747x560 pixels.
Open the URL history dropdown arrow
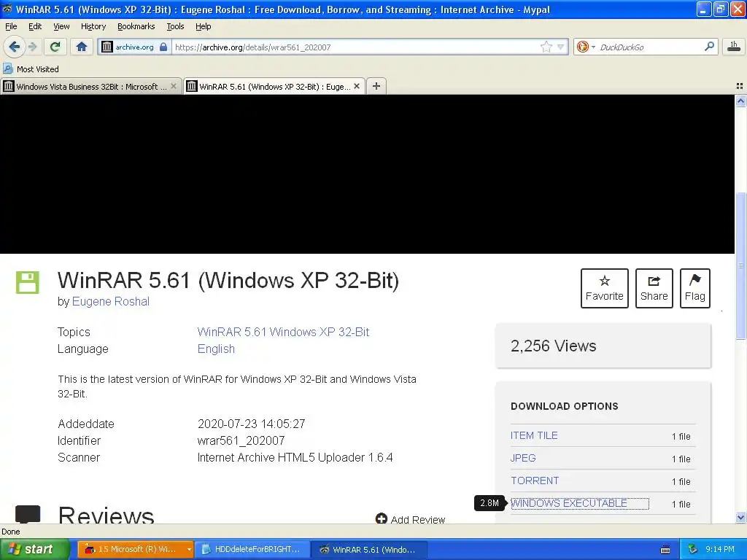[x=561, y=47]
